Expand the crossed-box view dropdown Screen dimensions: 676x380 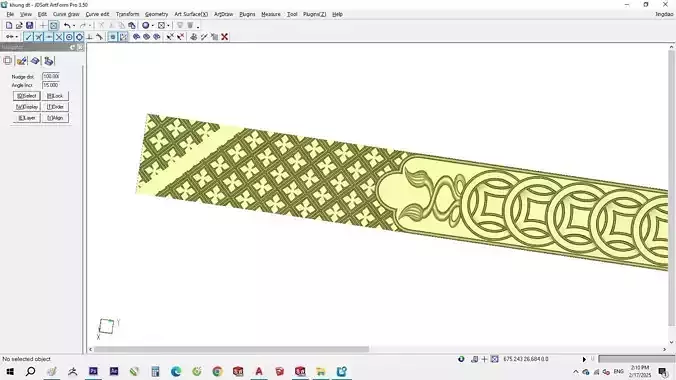[x=168, y=25]
